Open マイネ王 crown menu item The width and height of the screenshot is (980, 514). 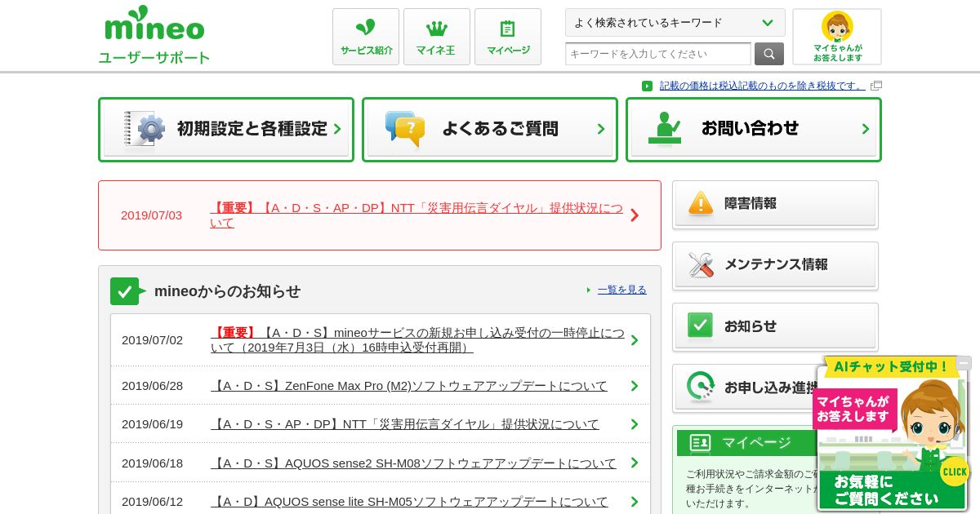click(x=437, y=37)
